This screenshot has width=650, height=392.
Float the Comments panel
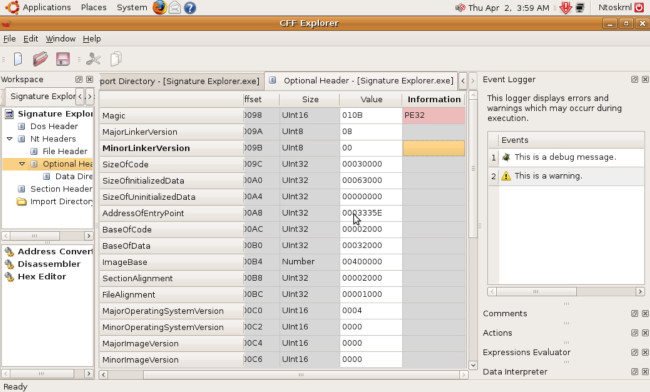(x=634, y=313)
